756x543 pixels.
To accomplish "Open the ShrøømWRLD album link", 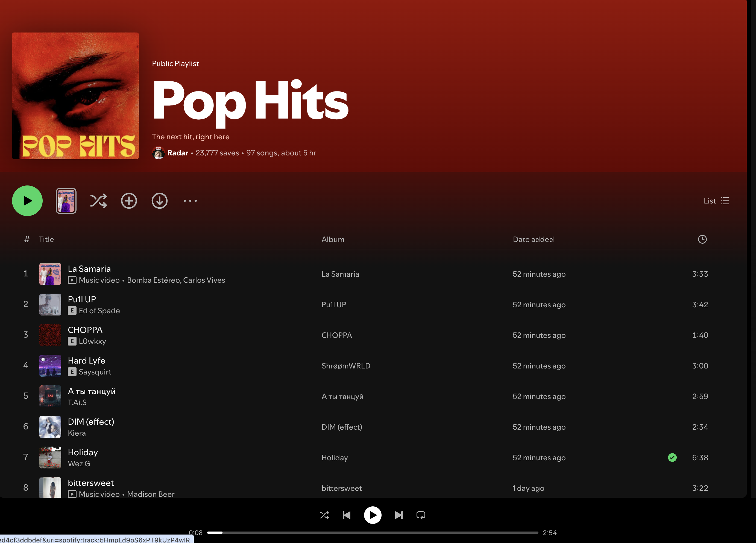I will tap(346, 366).
